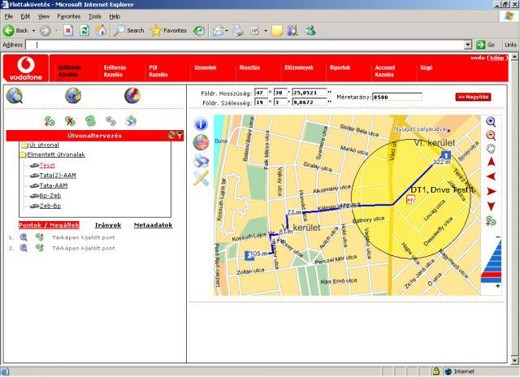Click the globe with magnifier search icon
Screen dimensions: 520x378
[14, 96]
